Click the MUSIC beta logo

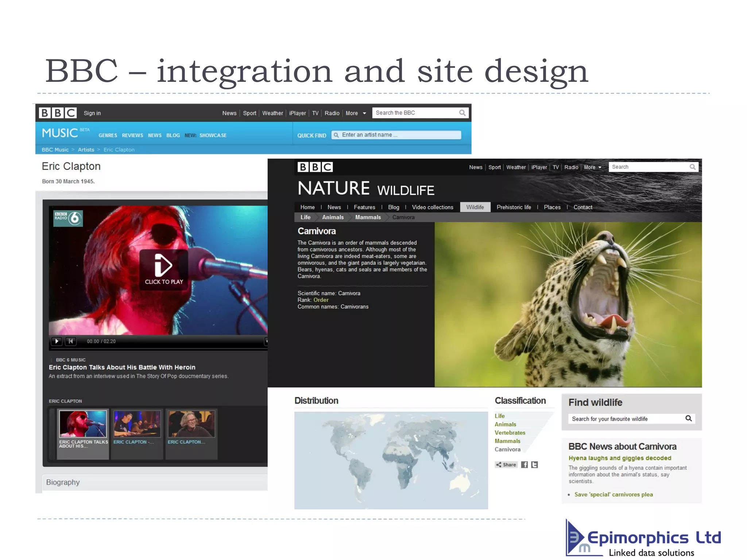click(66, 133)
